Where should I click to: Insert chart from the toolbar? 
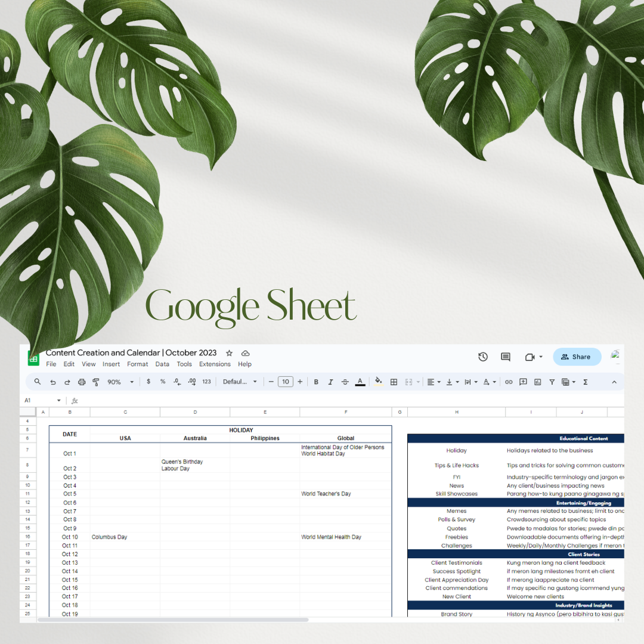(537, 382)
